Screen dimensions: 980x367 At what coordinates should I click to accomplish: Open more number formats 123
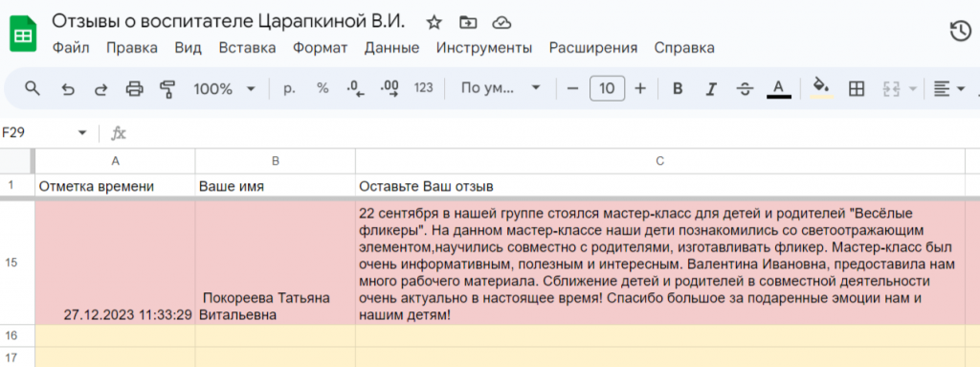click(x=424, y=88)
